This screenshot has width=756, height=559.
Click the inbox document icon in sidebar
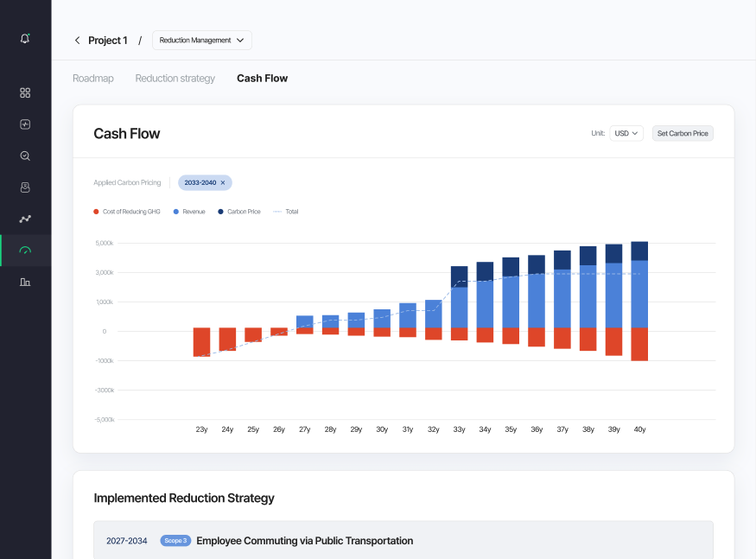pos(25,187)
